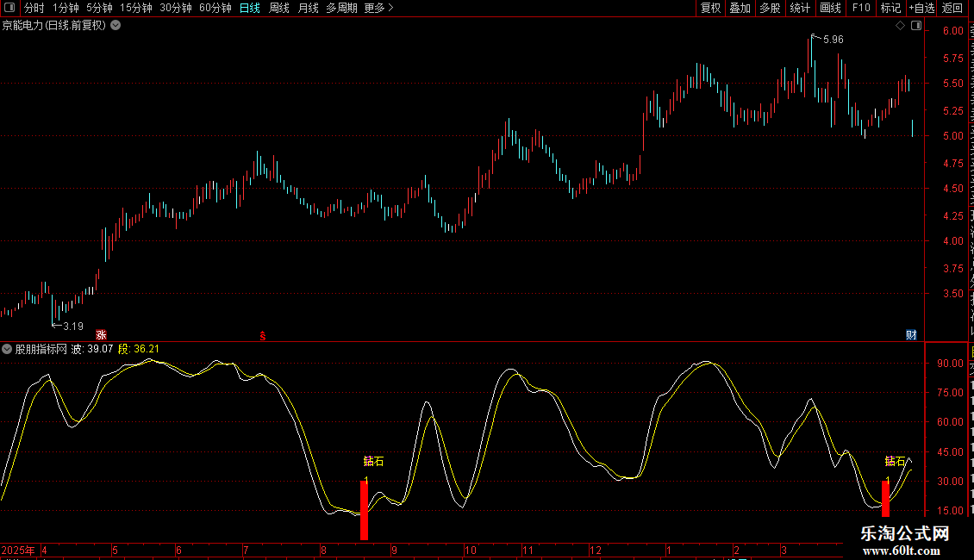The width and height of the screenshot is (974, 560).
Task: Click month 12 on the time axis
Action: coord(596,550)
